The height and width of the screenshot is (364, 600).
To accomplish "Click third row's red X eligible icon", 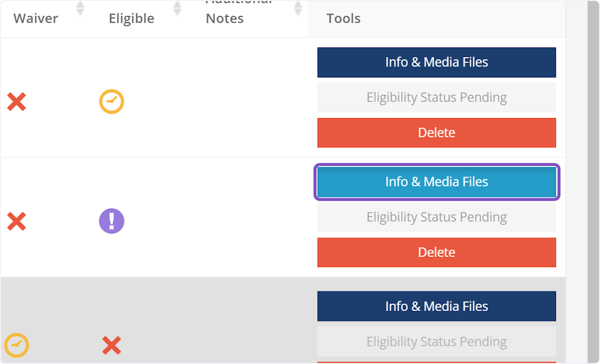I will pyautogui.click(x=111, y=345).
